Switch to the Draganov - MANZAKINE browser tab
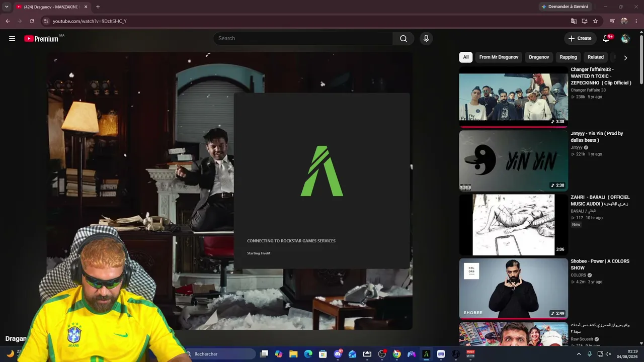 click(x=52, y=7)
